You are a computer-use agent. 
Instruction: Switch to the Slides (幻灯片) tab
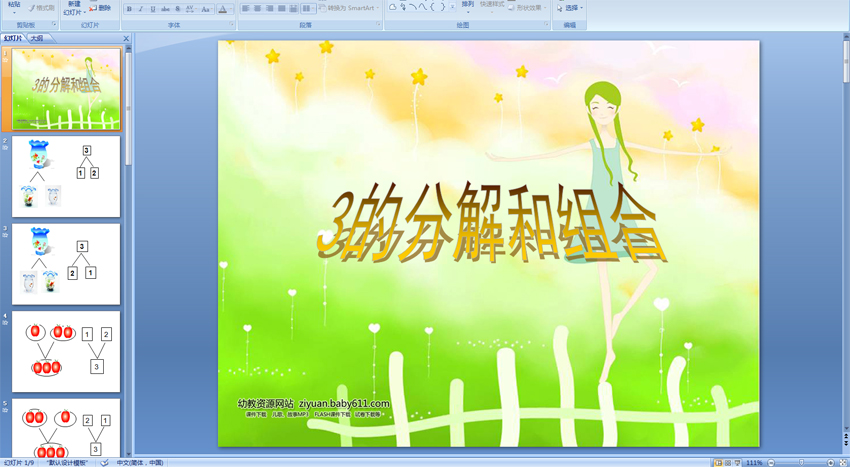click(x=13, y=39)
